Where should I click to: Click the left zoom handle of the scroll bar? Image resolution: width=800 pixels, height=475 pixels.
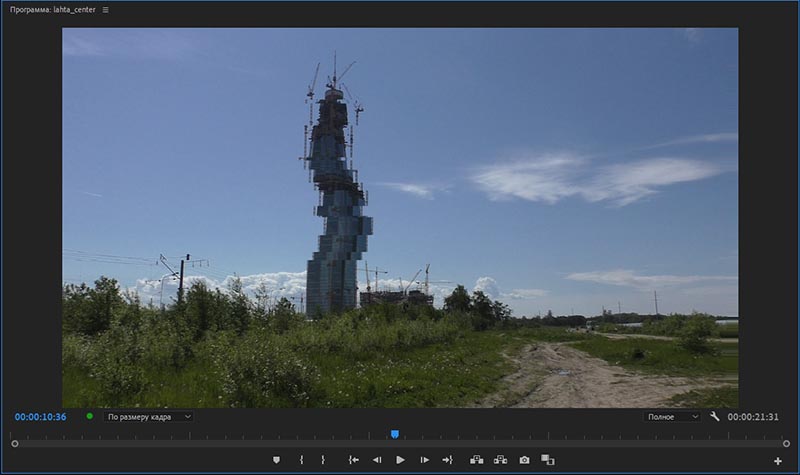15,444
